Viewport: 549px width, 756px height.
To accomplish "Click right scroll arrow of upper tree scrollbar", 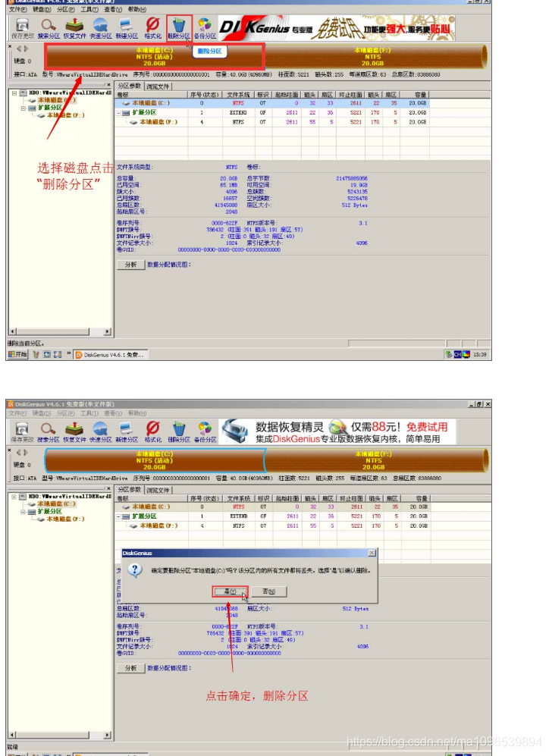I will point(107,331).
